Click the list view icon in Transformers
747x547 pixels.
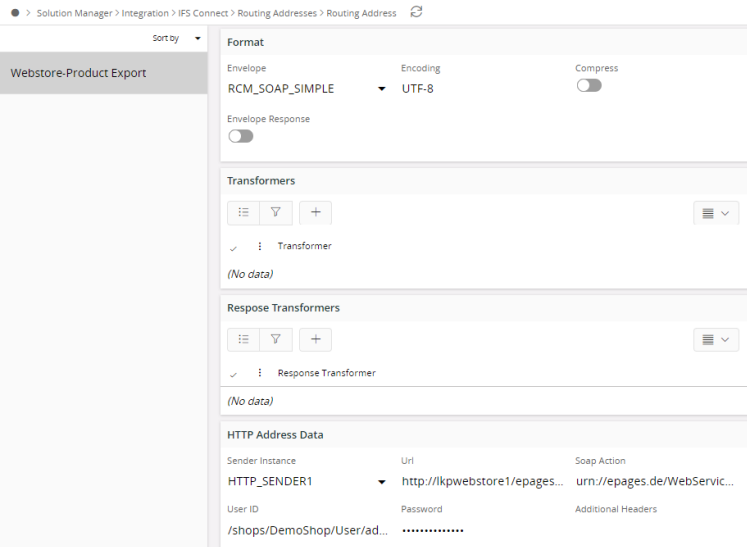[243, 212]
